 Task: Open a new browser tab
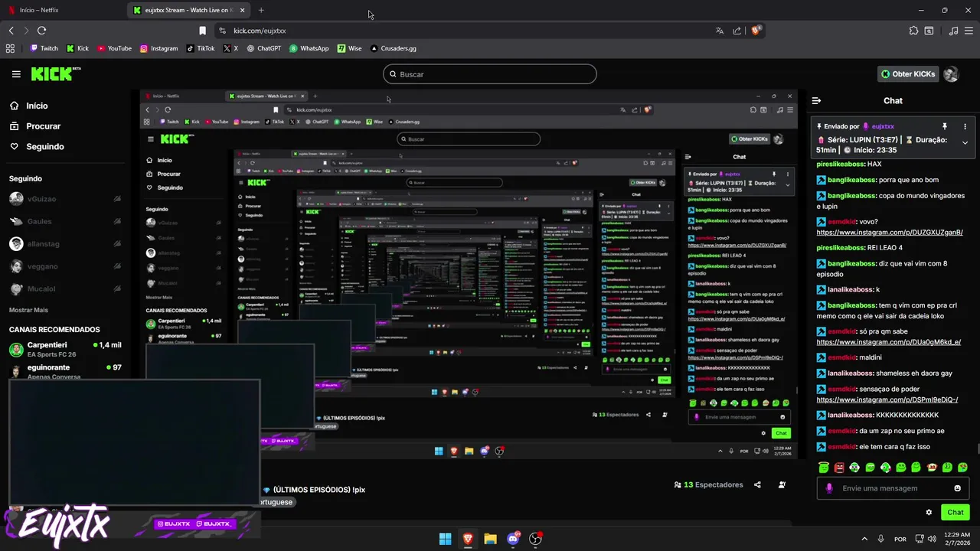click(261, 10)
